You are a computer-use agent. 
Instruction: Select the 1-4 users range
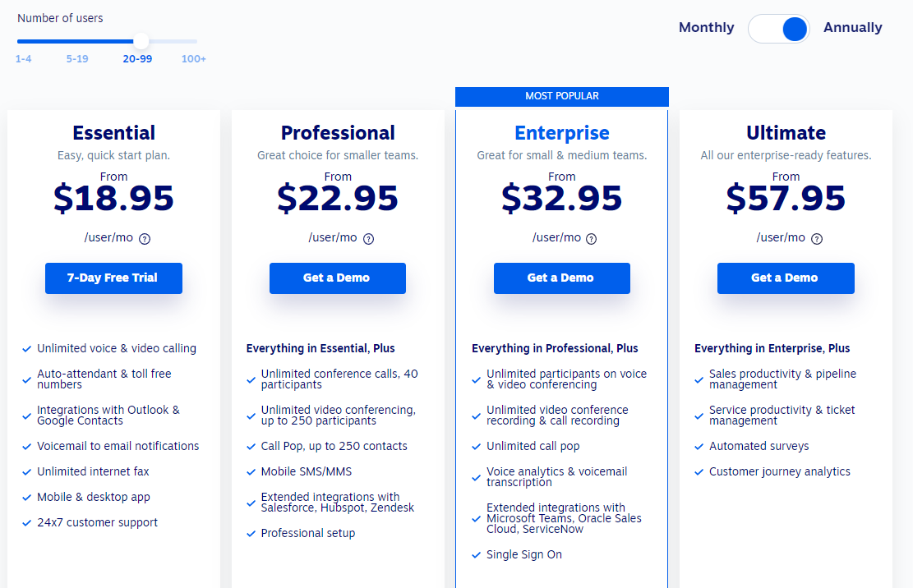pyautogui.click(x=23, y=59)
